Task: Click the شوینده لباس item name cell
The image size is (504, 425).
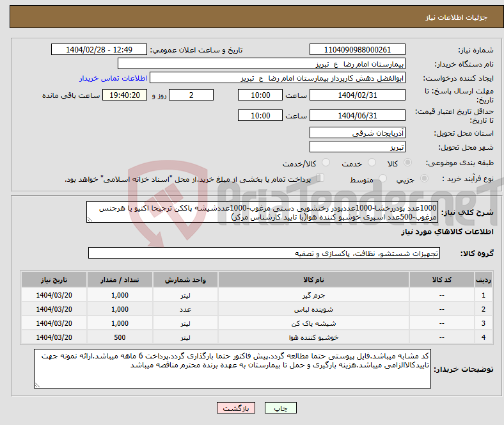Action: (x=313, y=309)
